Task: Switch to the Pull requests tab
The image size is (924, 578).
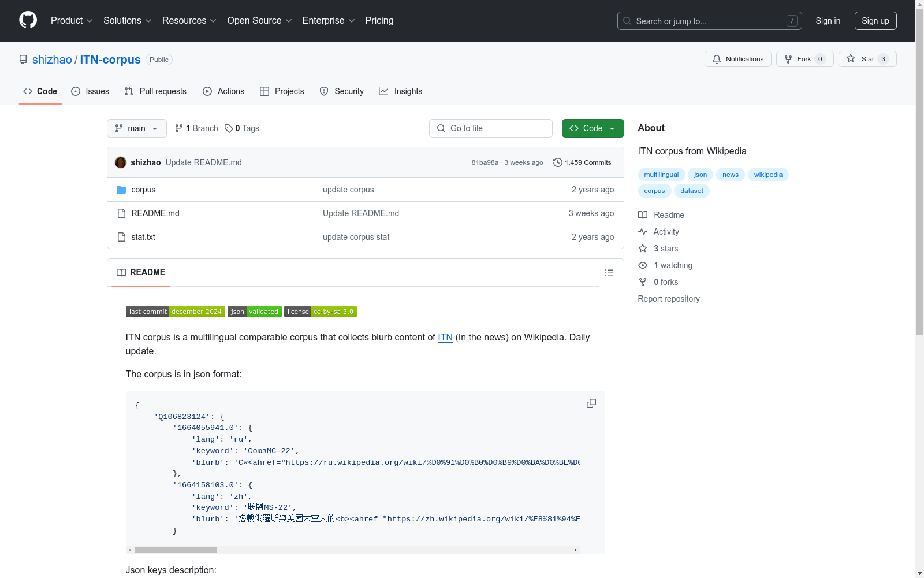Action: pyautogui.click(x=155, y=91)
